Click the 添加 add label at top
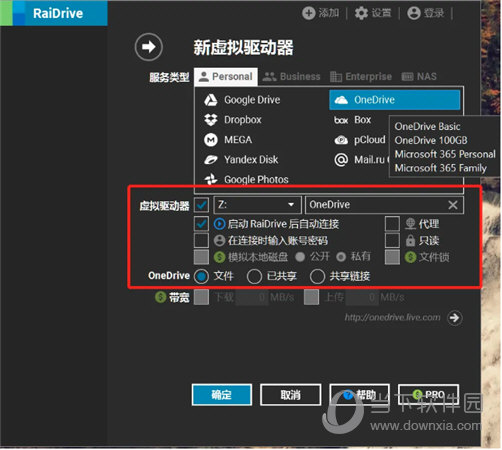The width and height of the screenshot is (502, 450). tap(329, 13)
